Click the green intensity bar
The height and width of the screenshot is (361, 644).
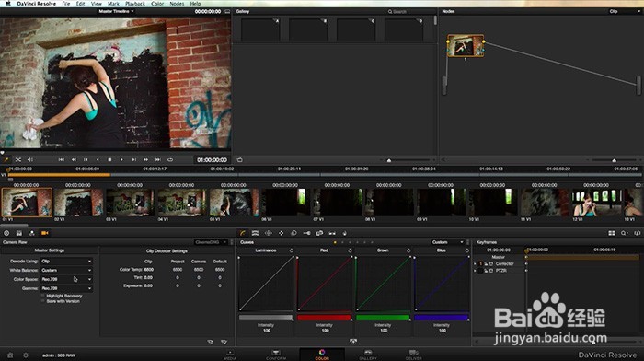click(383, 318)
